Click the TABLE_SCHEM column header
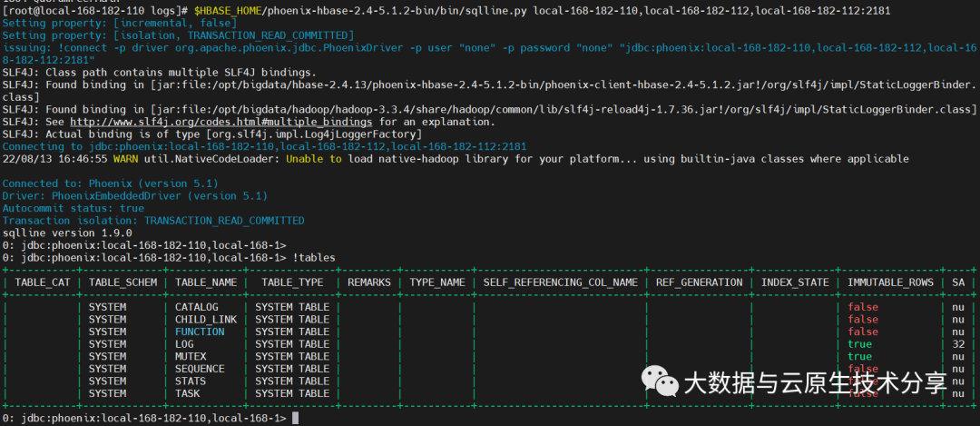 click(122, 282)
